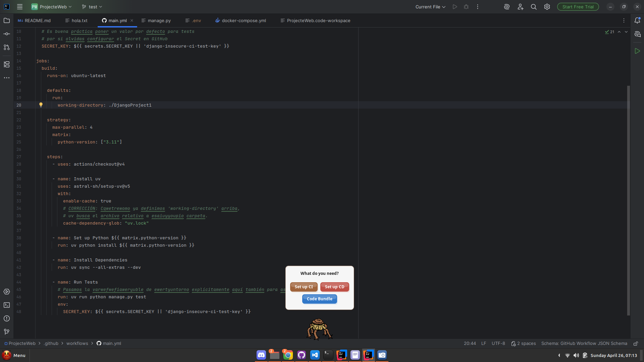Click the editor vertical scrollbar
The width and height of the screenshot is (644, 362).
[x=629, y=201]
